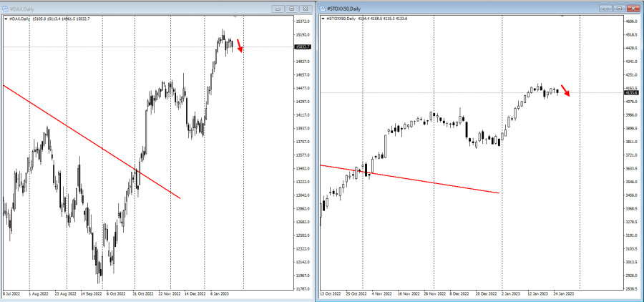
Task: Click the 13 Oct 2022 date label
Action: pos(331,294)
